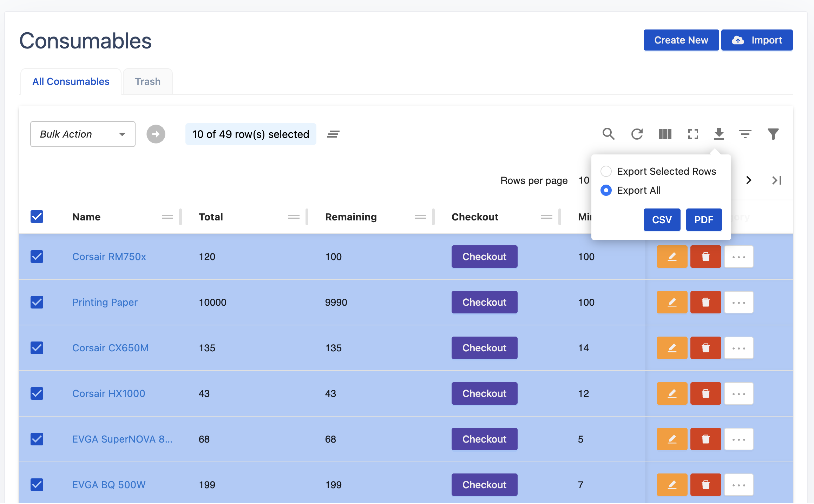Image resolution: width=814 pixels, height=504 pixels.
Task: Open the show/hide columns icon
Action: click(665, 134)
